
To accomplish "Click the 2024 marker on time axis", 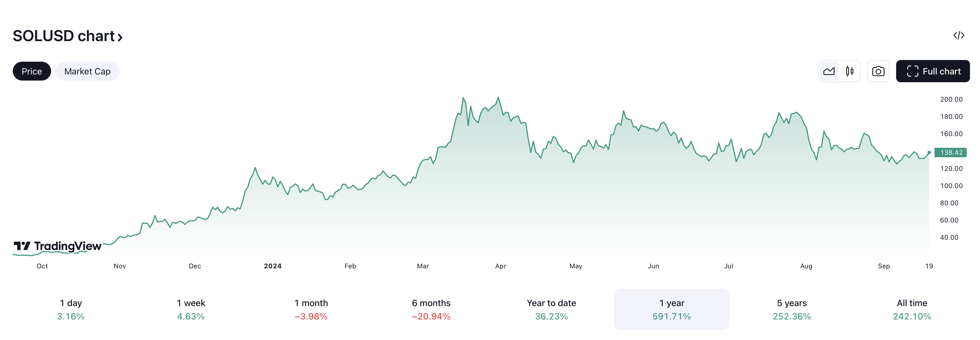I will (272, 266).
